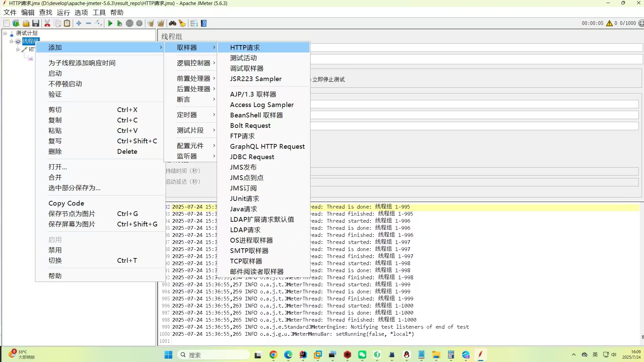Open Chrome from the taskbar
This screenshot has width=644, height=362.
coord(273,355)
